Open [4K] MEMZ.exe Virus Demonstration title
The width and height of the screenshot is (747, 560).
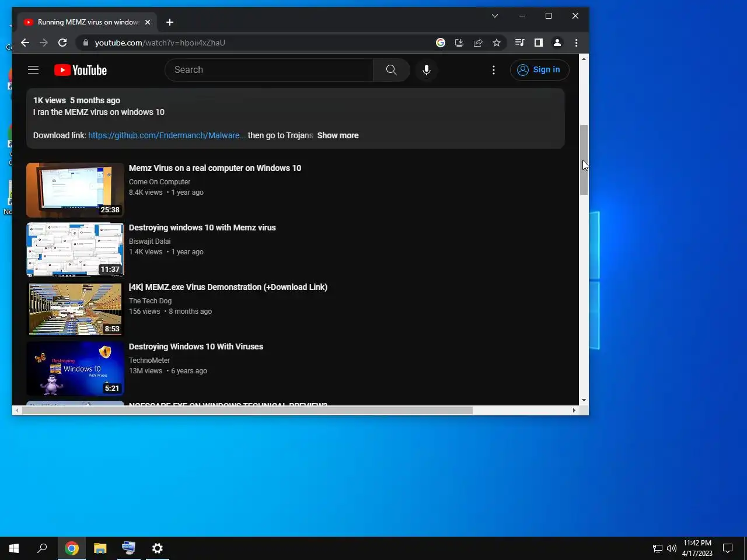coord(228,287)
